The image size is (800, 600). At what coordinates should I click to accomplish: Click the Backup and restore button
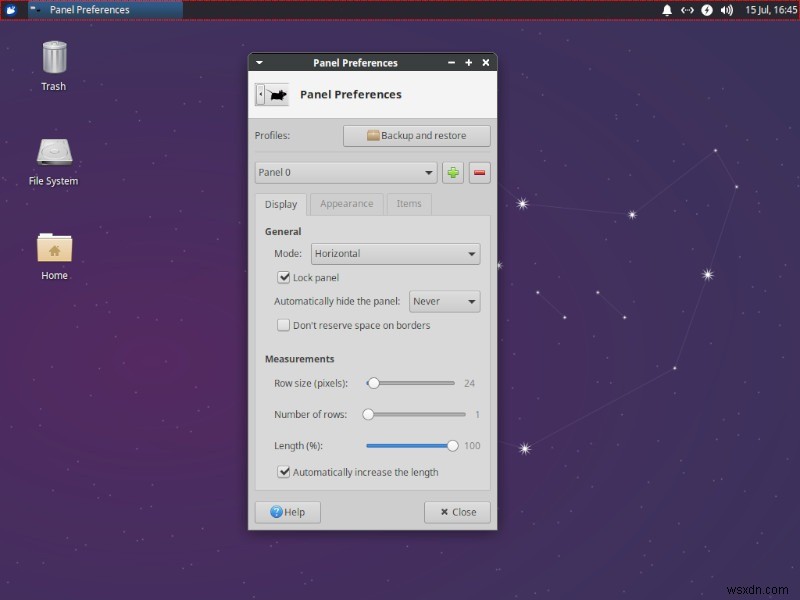point(416,135)
